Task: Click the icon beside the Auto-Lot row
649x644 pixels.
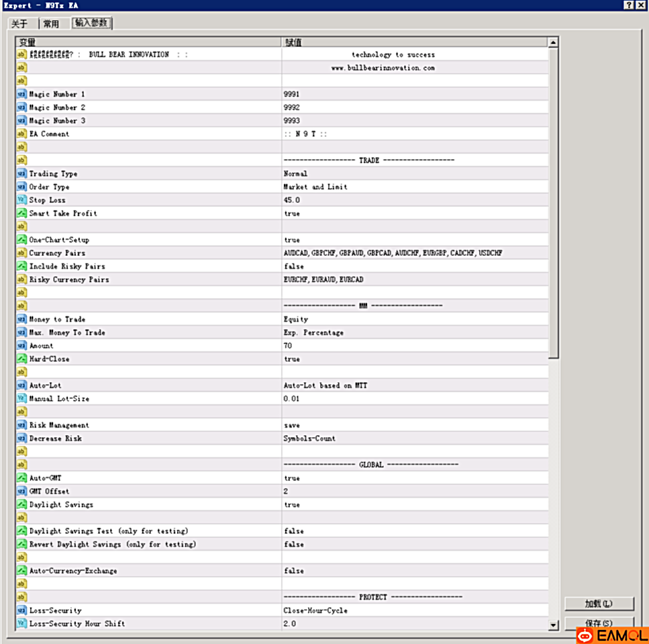Action: pyautogui.click(x=21, y=385)
